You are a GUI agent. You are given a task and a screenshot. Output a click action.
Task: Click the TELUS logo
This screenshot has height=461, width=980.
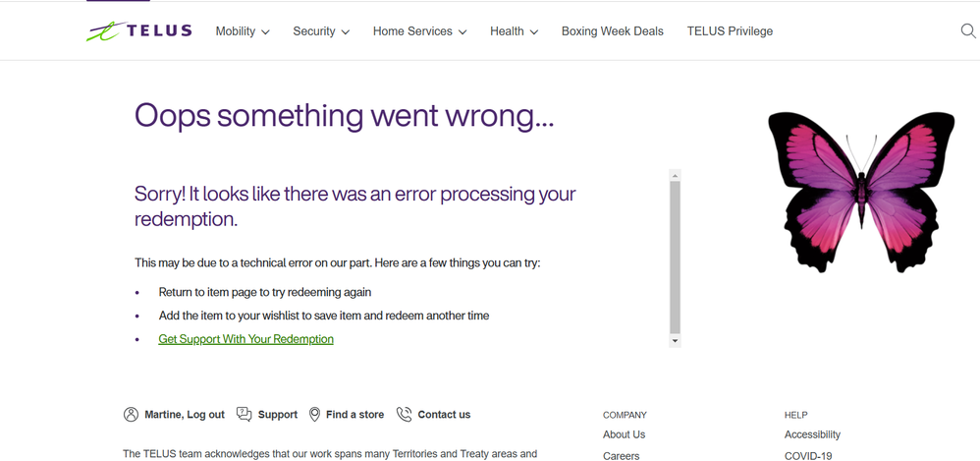pos(138,31)
